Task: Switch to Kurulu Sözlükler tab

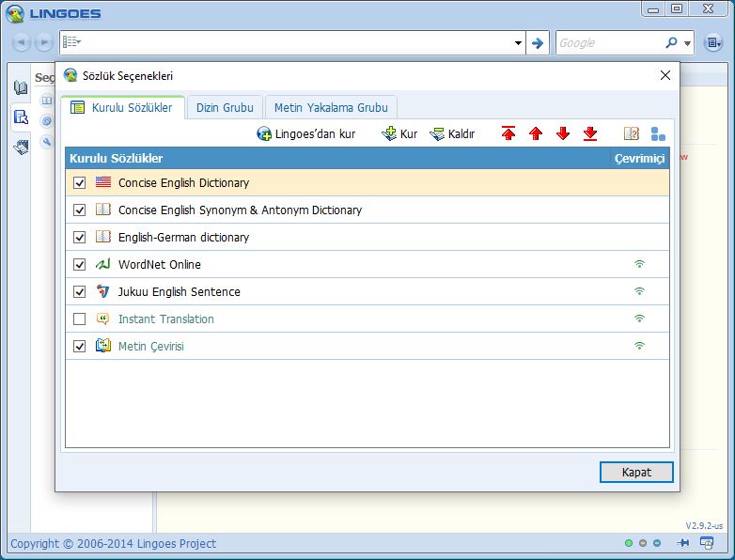Action: click(x=122, y=107)
